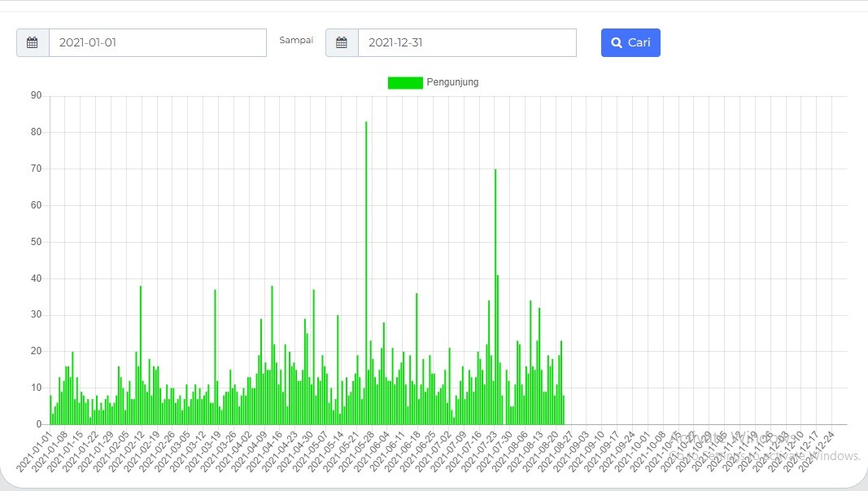Click the bar of 36 in mid June
The height and width of the screenshot is (491, 868).
coord(417,358)
